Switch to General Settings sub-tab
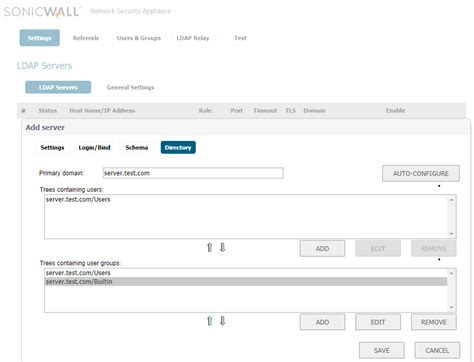 (130, 87)
